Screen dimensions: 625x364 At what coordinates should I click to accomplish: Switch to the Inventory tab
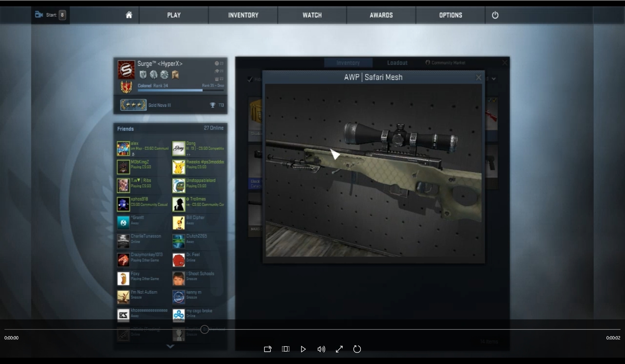[348, 63]
